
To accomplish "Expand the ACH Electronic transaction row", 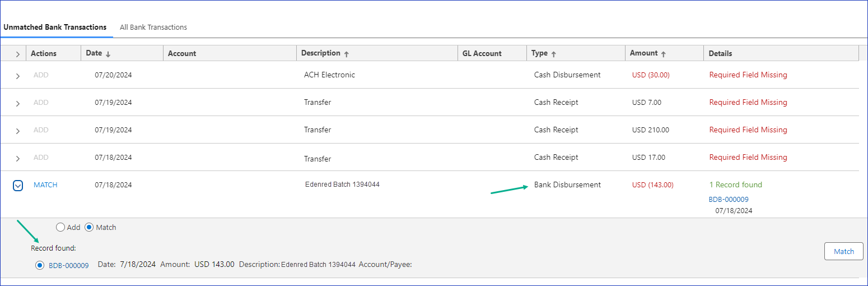I will [17, 76].
